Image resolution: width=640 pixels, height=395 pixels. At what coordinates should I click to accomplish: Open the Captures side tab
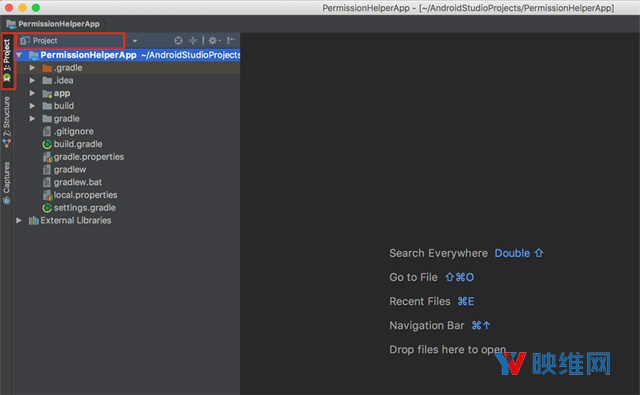pyautogui.click(x=7, y=183)
